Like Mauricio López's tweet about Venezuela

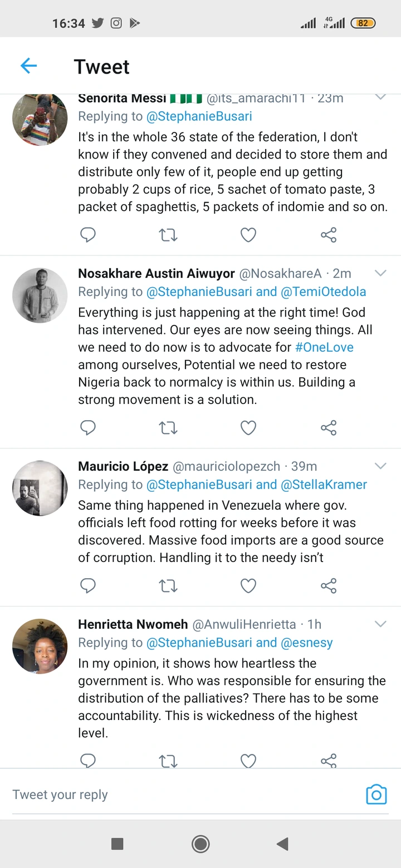click(248, 586)
